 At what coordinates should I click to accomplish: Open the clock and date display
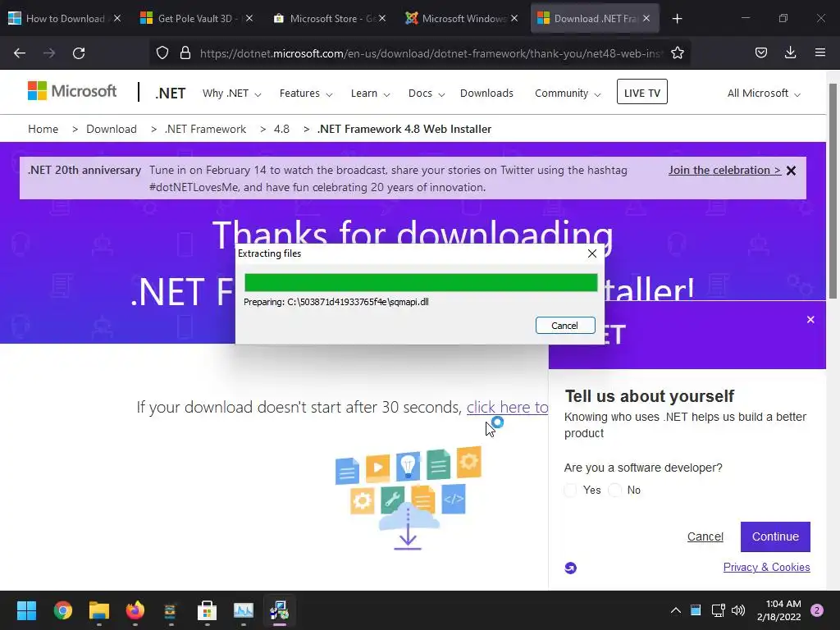[x=779, y=610]
